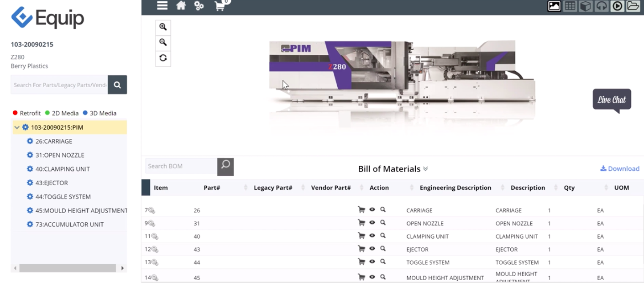Zoom out on the machine image
Screen dimensions: 644x283
[163, 42]
